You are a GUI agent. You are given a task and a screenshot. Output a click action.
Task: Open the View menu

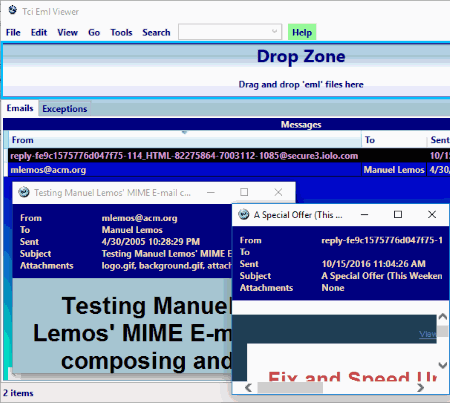67,33
